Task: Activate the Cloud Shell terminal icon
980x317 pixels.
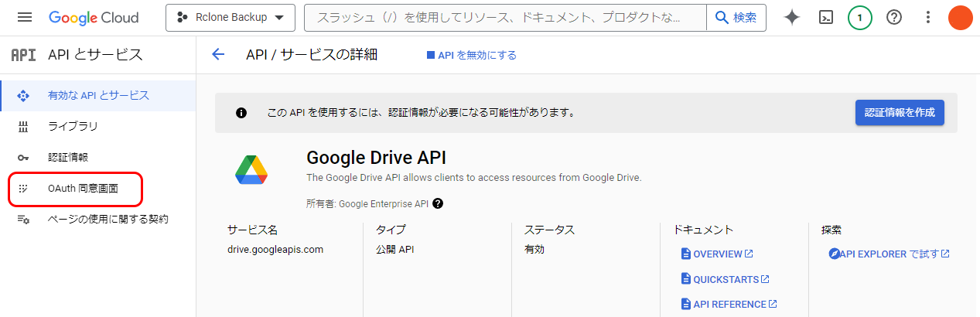Action: coord(826,17)
